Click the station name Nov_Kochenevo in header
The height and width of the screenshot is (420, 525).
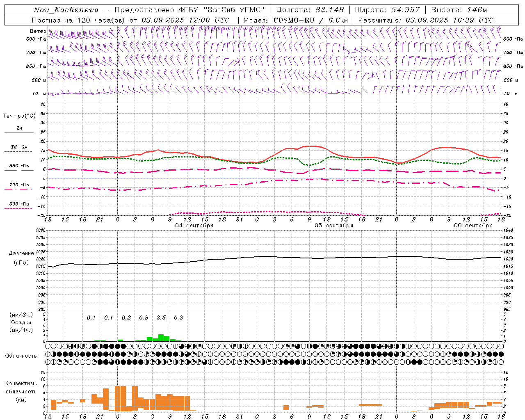(66, 10)
